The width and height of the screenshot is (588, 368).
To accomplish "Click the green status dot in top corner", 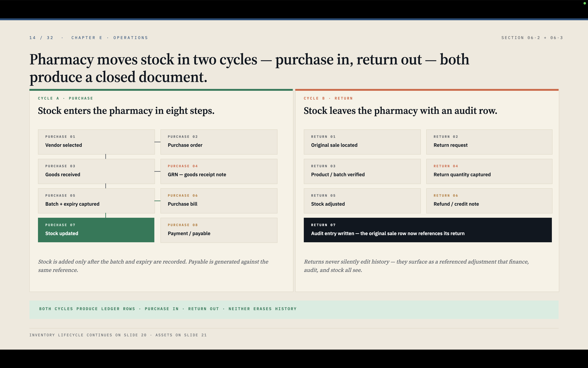I will click(x=585, y=3).
